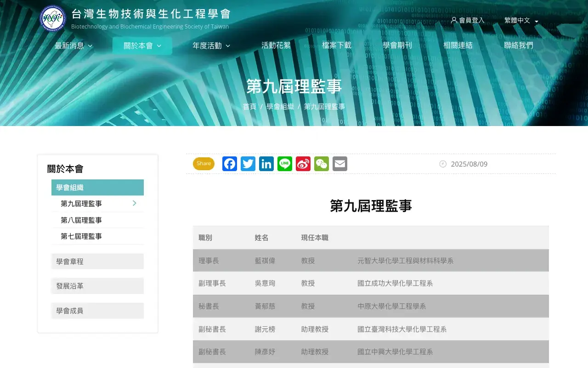This screenshot has height=368, width=588.
Task: Open the 聯絡我們 menu item
Action: tap(519, 46)
